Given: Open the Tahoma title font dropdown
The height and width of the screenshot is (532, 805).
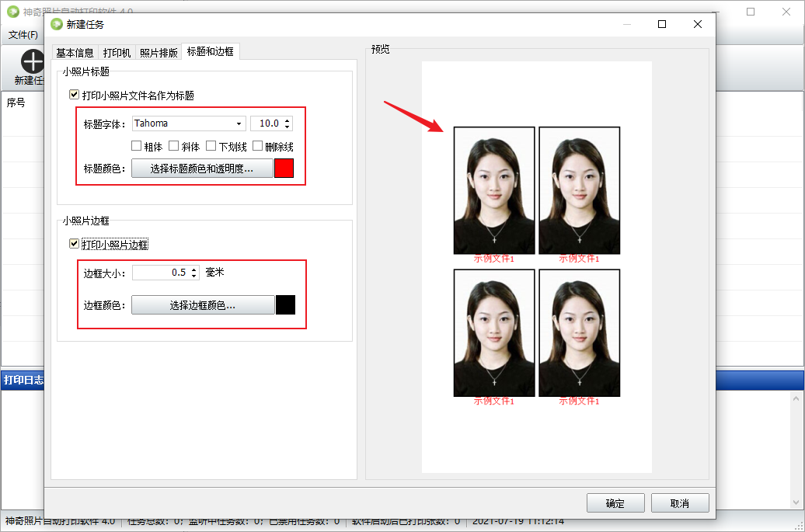Looking at the screenshot, I should tap(239, 123).
